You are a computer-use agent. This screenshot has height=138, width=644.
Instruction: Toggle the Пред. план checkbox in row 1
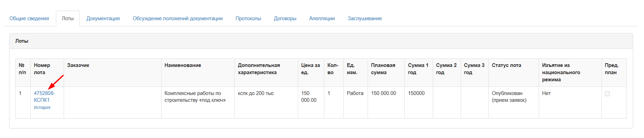[x=607, y=94]
